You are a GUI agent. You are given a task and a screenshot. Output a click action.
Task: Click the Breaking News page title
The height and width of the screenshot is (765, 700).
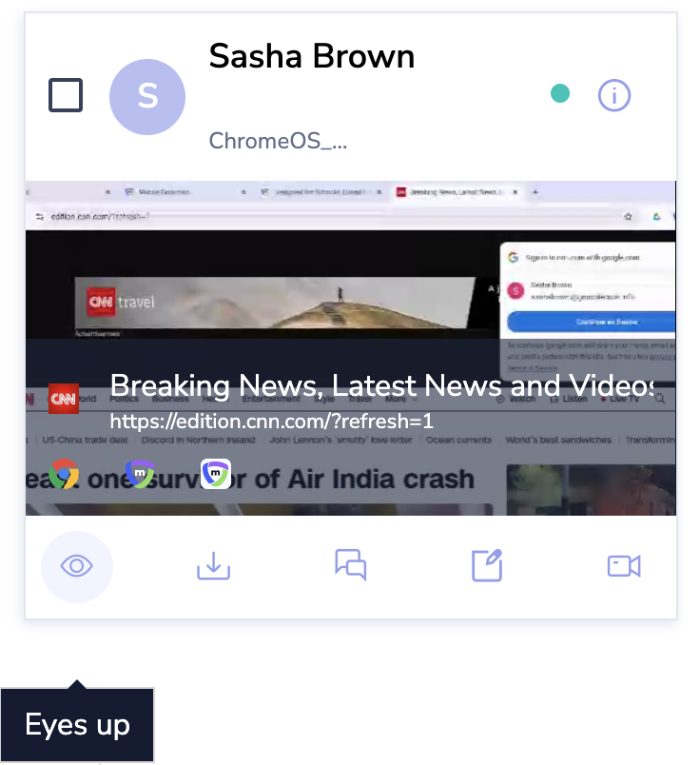coord(380,385)
